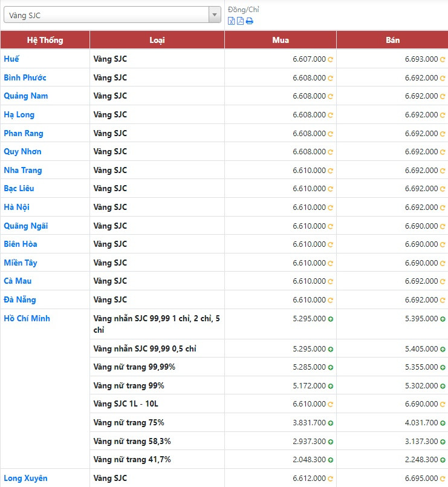Click unchanged icon beside Hạ Long Mua price
This screenshot has height=487, width=448.
(330, 115)
